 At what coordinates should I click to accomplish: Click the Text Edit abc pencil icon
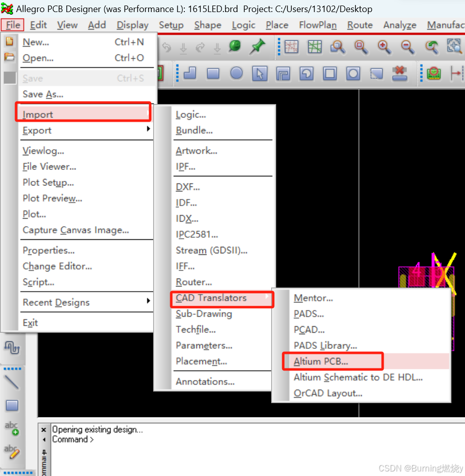pos(12,451)
